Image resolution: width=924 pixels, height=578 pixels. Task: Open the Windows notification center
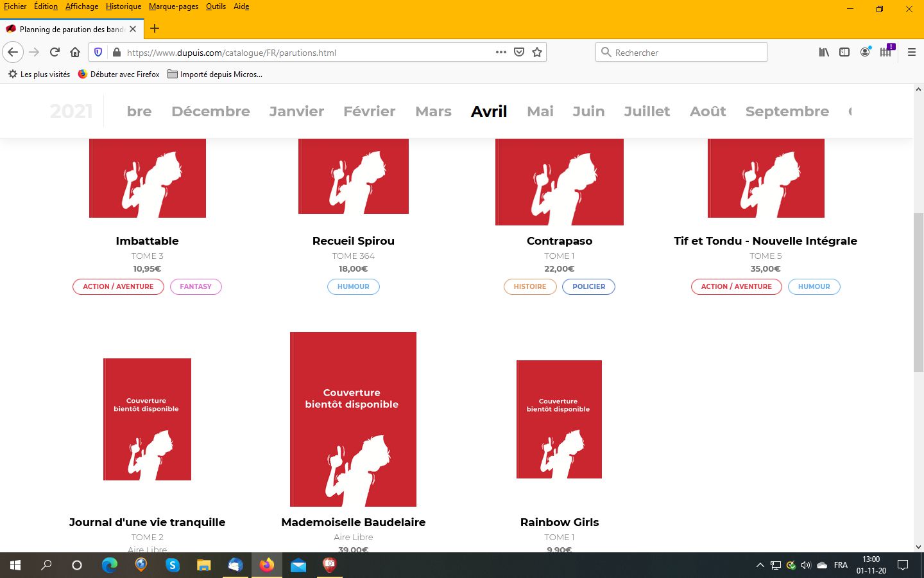pyautogui.click(x=903, y=565)
